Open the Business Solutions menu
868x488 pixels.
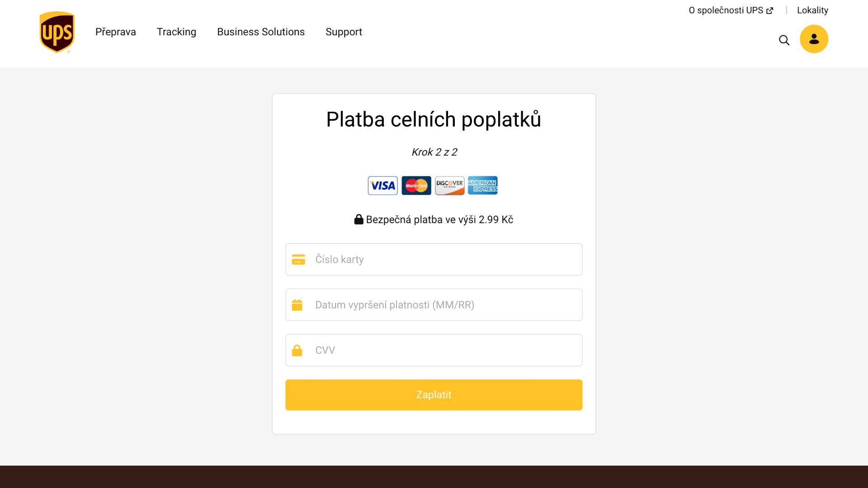[261, 32]
